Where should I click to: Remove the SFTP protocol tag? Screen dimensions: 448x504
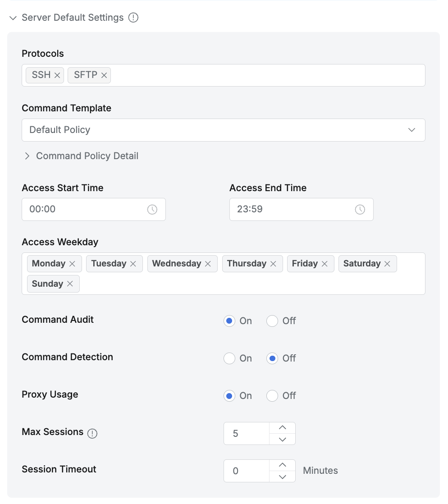[x=104, y=75]
